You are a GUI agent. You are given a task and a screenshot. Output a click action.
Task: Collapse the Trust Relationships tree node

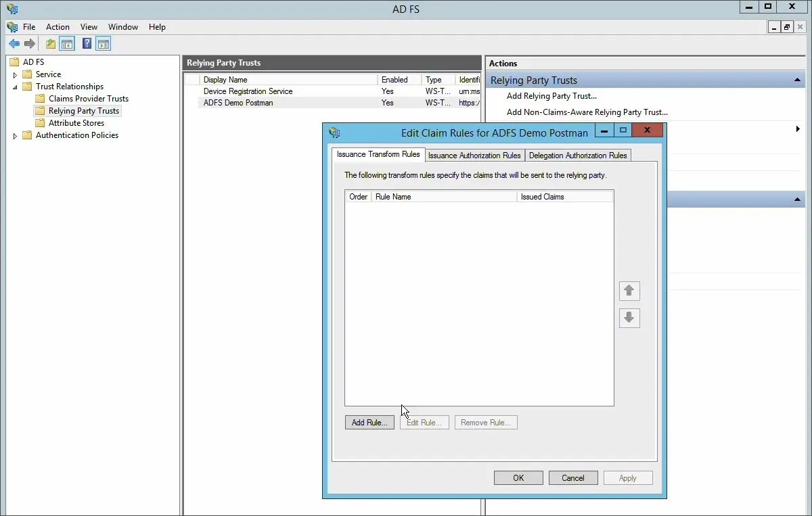tap(16, 87)
